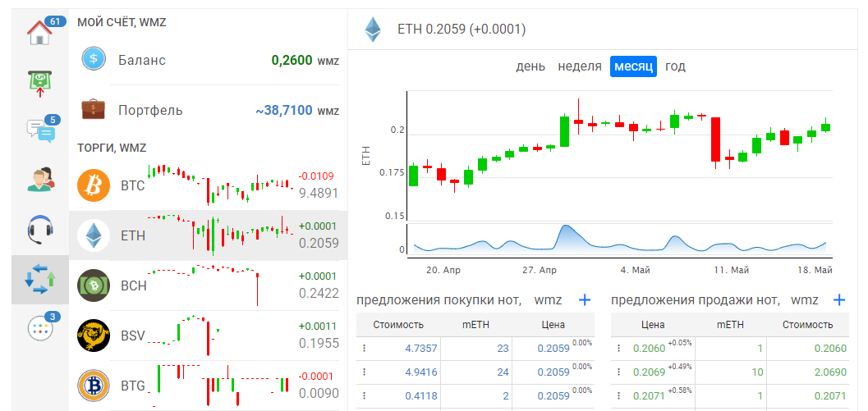The height and width of the screenshot is (411, 868).
Task: Add a sell offer with plus icon
Action: pos(839,299)
